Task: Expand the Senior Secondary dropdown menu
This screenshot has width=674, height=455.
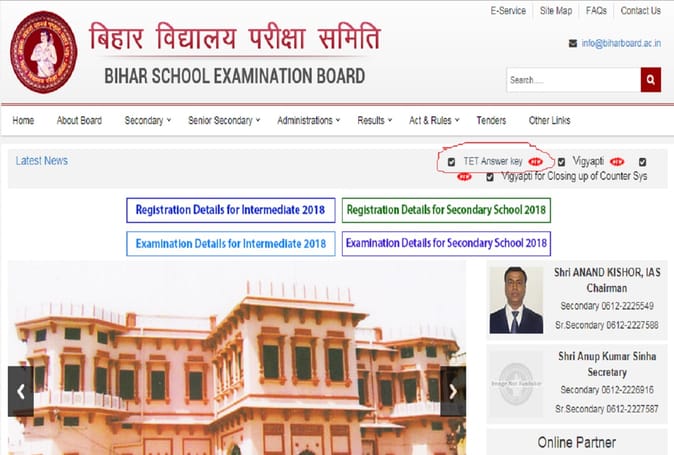Action: [224, 120]
